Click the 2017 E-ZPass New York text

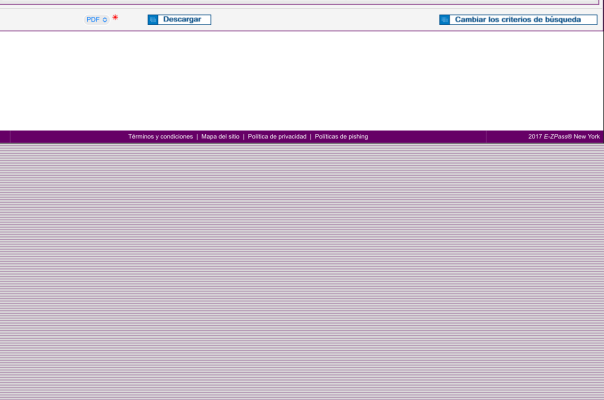[x=564, y=137]
